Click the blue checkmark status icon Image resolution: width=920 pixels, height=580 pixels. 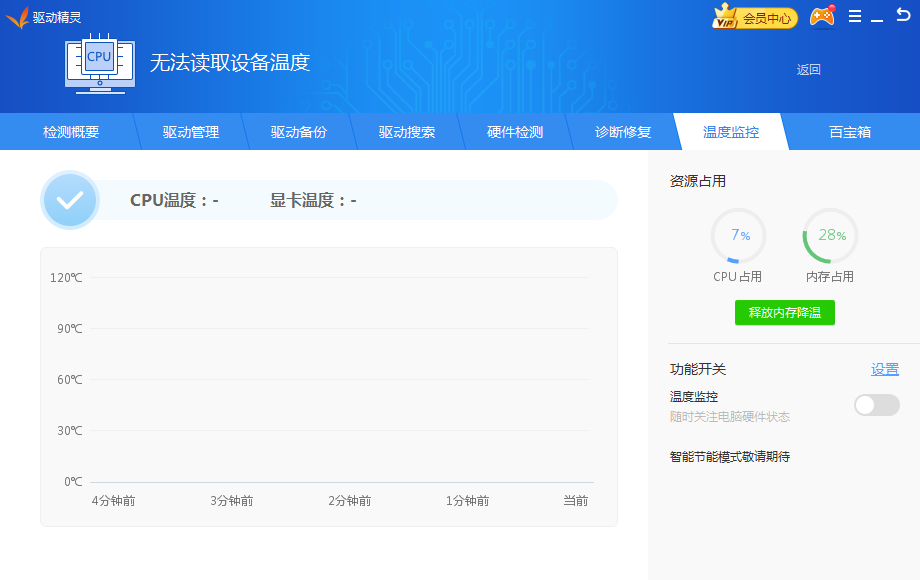point(70,200)
